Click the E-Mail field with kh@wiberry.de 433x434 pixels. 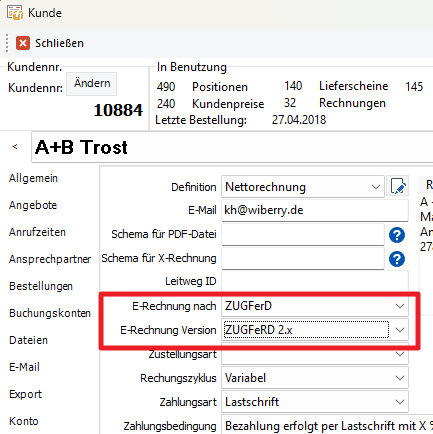pos(315,210)
